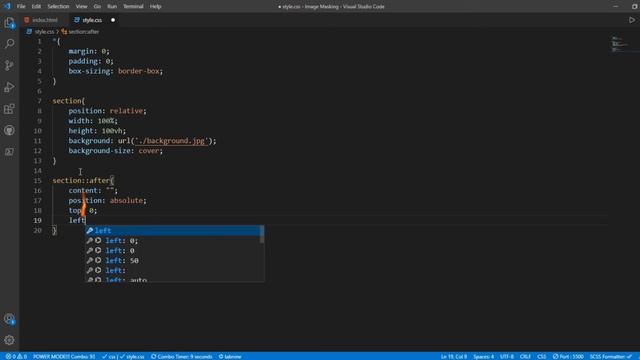Open the Edit menu
The height and width of the screenshot is (360, 640).
pyautogui.click(x=36, y=7)
